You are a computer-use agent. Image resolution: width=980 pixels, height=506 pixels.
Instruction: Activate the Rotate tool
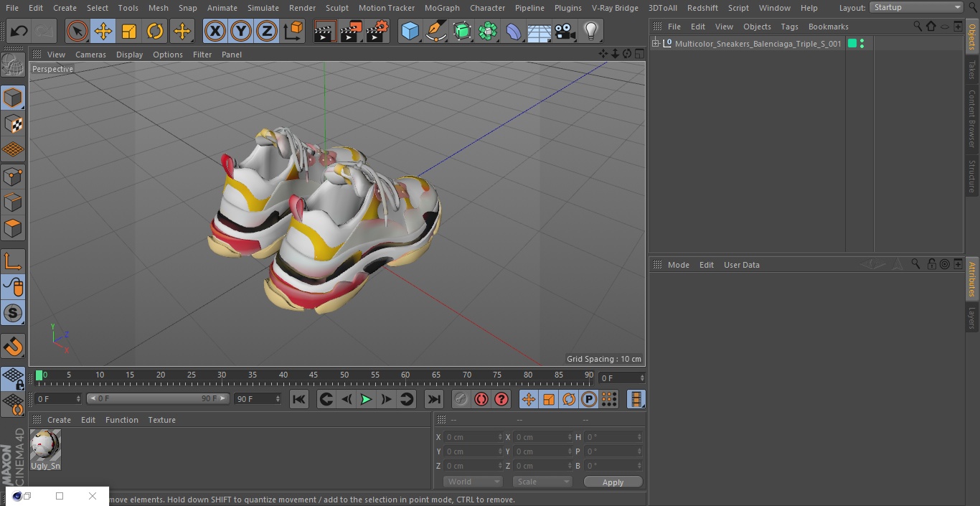click(155, 31)
